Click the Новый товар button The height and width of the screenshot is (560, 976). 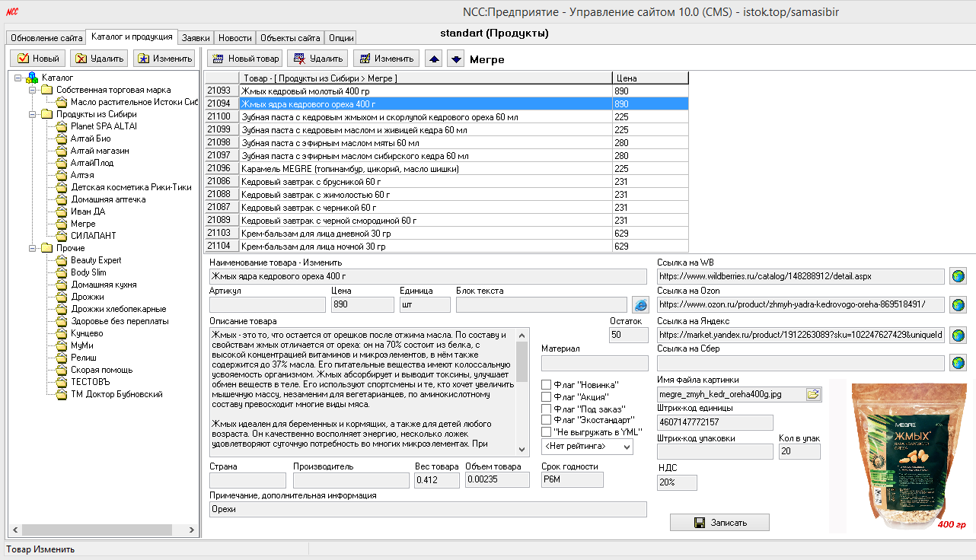(x=245, y=59)
